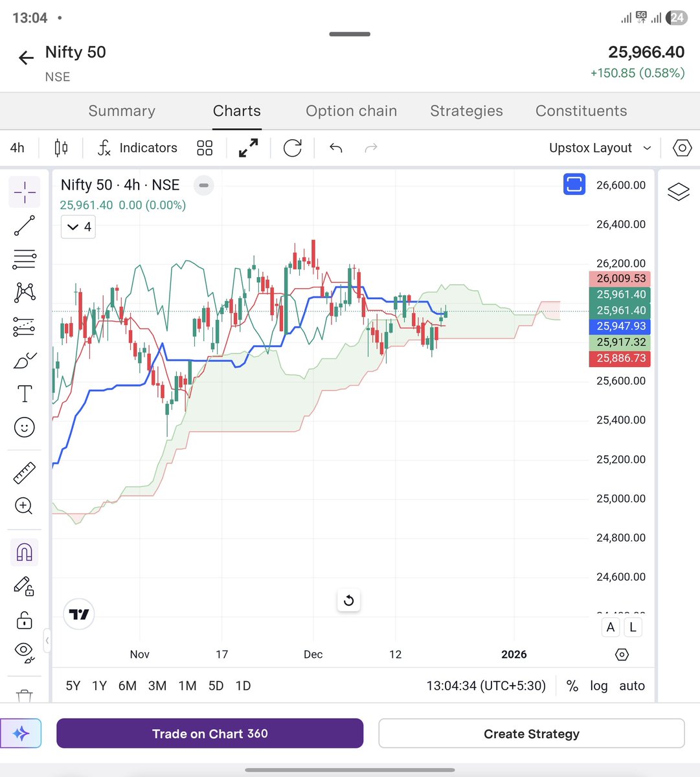Click the red 25,886.73 price label
The width and height of the screenshot is (700, 777).
click(x=620, y=358)
